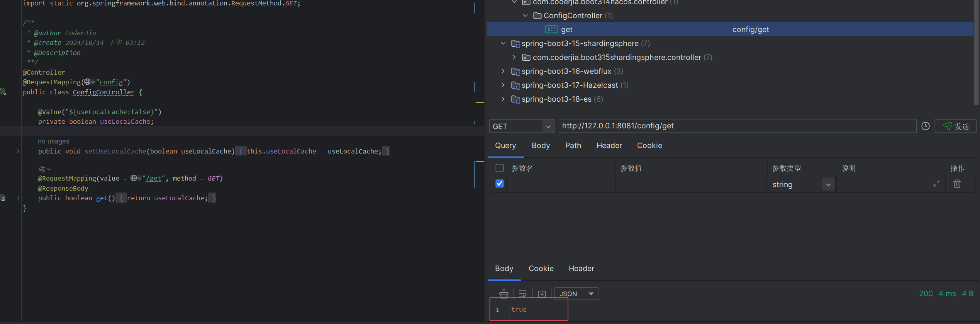The height and width of the screenshot is (324, 980).
Task: Open the JSON response format dropdown
Action: [x=576, y=294]
